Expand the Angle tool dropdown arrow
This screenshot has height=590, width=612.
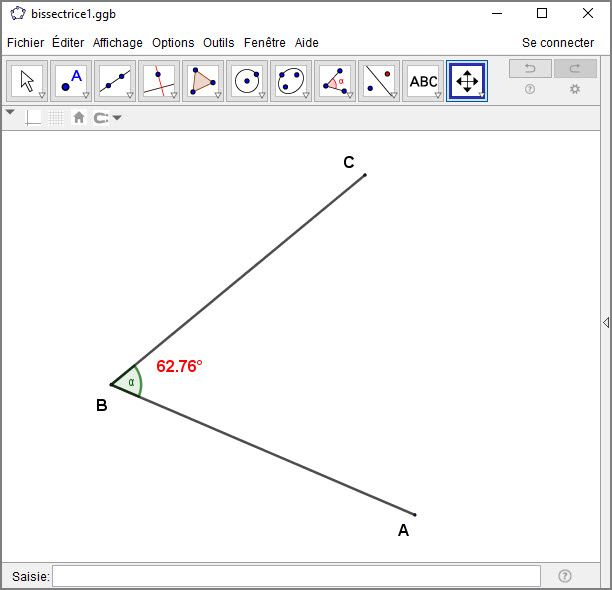[350, 95]
